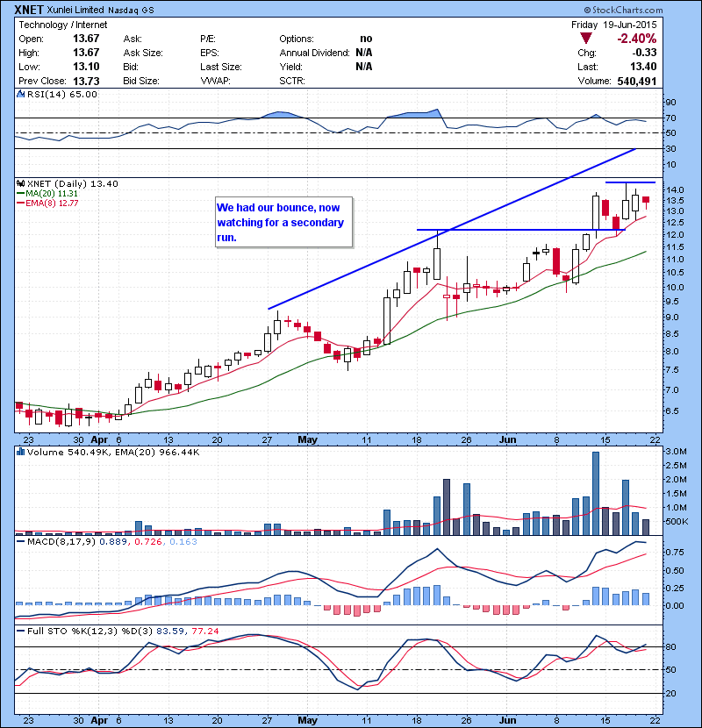The image size is (702, 728).
Task: Click the VWAP label
Action: click(x=215, y=81)
